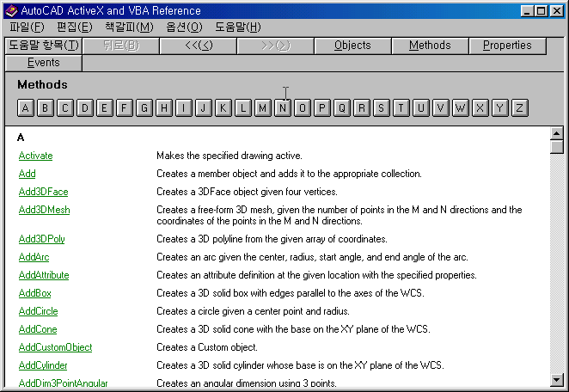Jump to letter W methods
This screenshot has height=392, width=569.
pyautogui.click(x=461, y=108)
